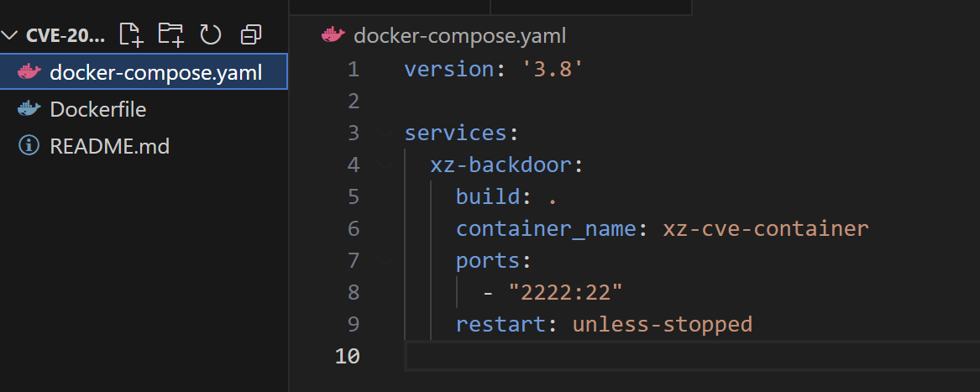Select the CVE-20... workspace folder title
This screenshot has height=392, width=980.
pos(66,35)
